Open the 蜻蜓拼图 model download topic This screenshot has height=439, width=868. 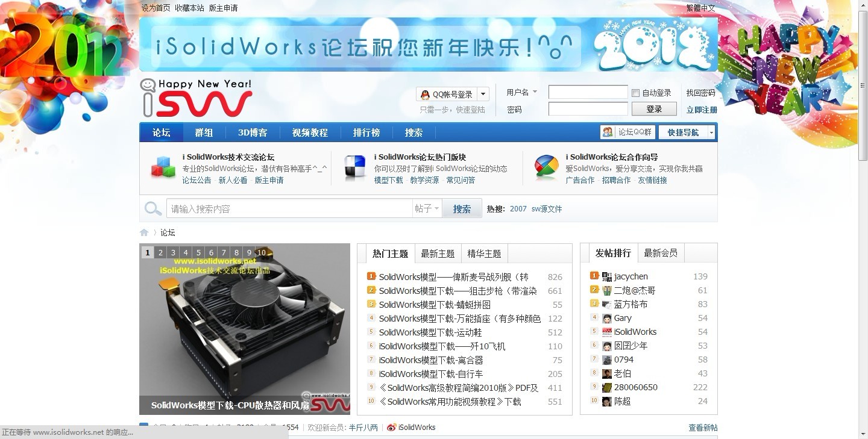[x=435, y=305]
